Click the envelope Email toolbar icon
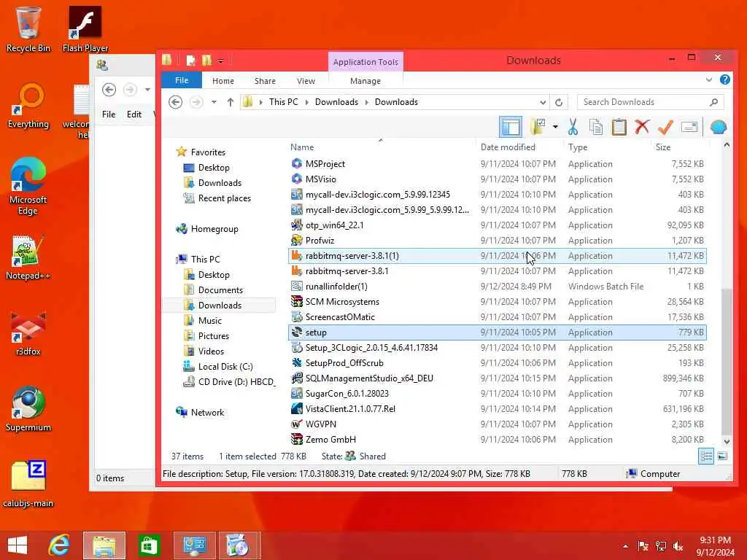 click(x=689, y=127)
